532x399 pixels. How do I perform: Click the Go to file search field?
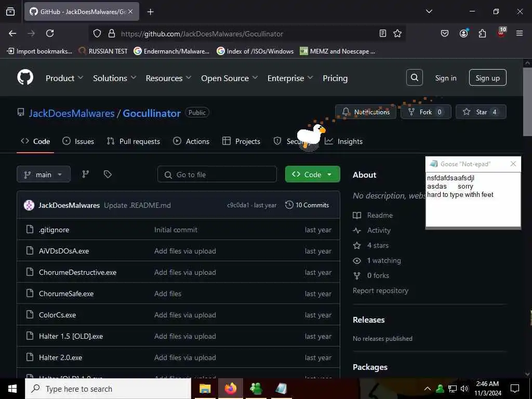[217, 174]
